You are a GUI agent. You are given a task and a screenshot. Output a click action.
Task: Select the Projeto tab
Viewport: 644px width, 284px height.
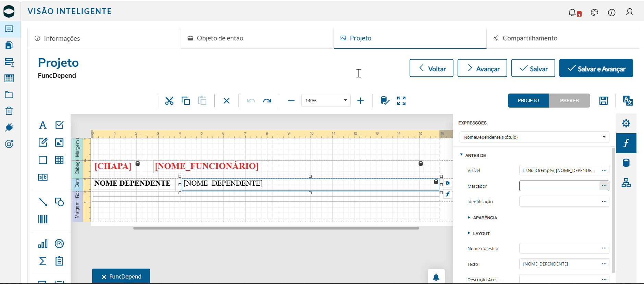(x=410, y=38)
